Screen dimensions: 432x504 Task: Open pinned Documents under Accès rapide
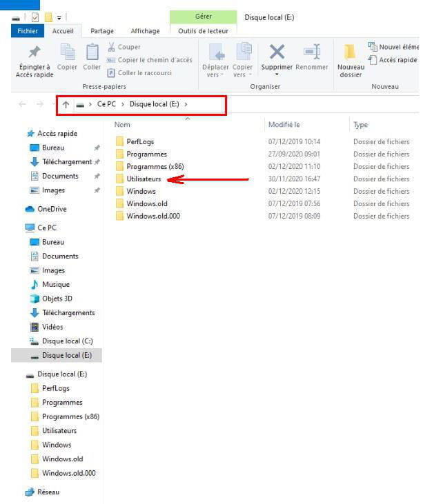[60, 176]
